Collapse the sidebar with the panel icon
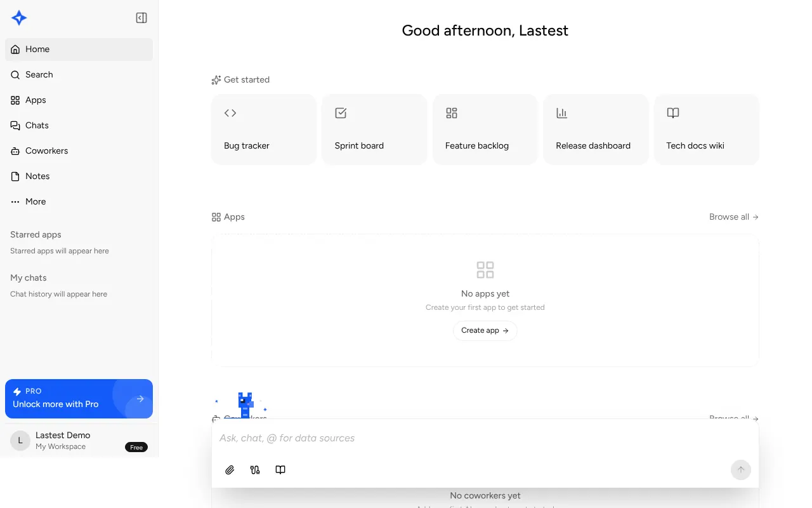The image size is (812, 508). click(141, 18)
